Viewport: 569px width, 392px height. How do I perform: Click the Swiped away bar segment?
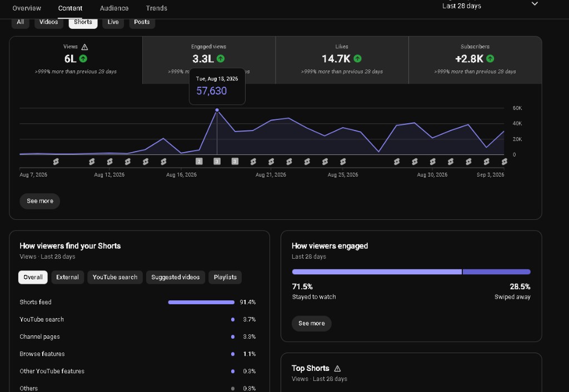[496, 272]
